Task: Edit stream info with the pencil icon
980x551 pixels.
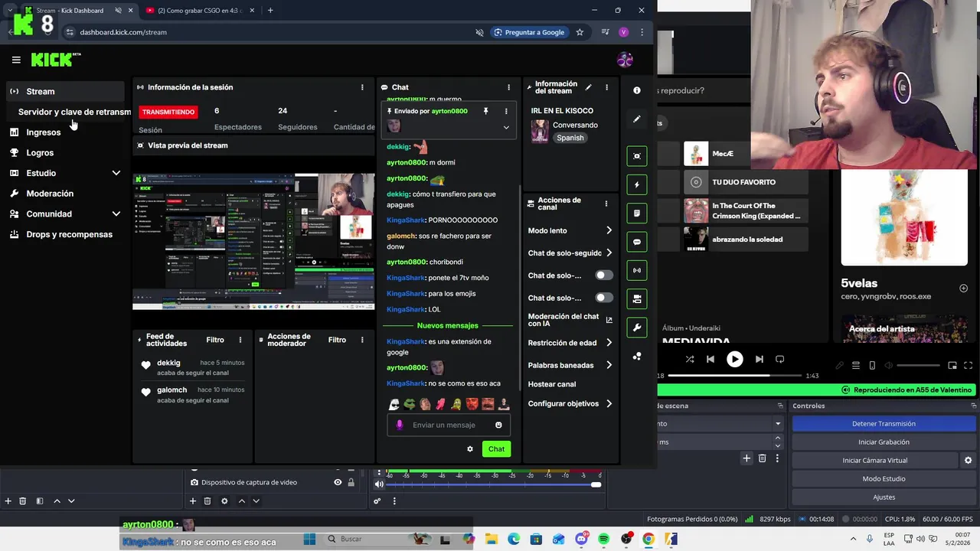Action: click(x=588, y=87)
